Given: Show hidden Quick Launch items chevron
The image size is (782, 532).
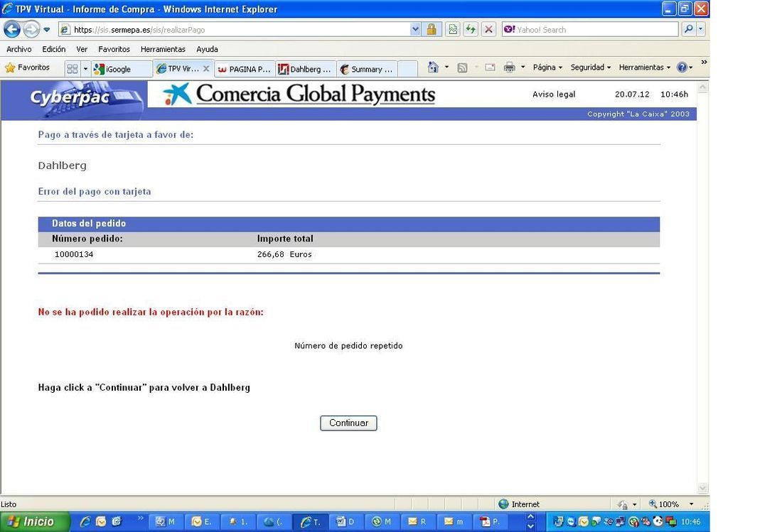Looking at the screenshot, I should 141,519.
